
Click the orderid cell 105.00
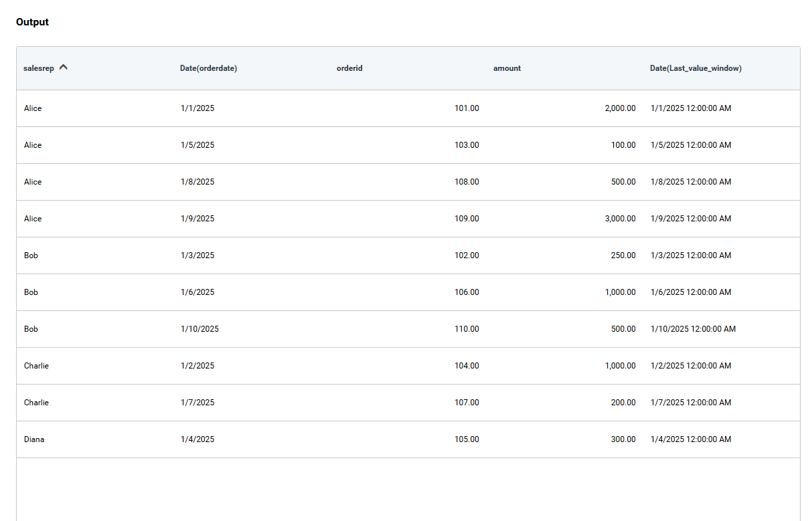click(x=468, y=439)
